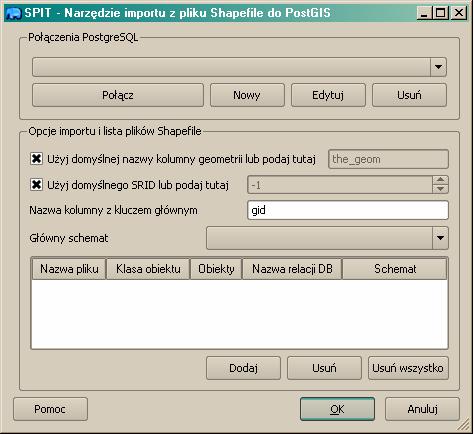Click the Klasa obiektu column header
Viewport: 474px width, 434px height.
click(x=148, y=269)
